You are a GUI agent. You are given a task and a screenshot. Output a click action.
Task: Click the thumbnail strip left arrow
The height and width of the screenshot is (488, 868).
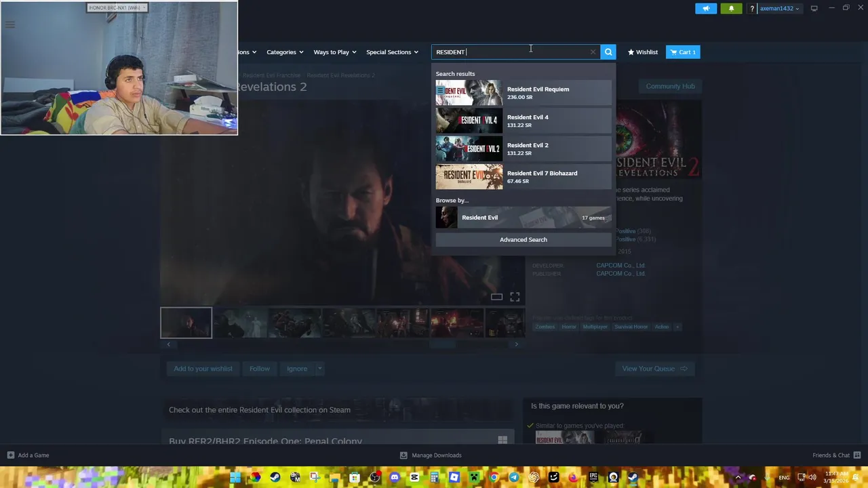click(168, 344)
